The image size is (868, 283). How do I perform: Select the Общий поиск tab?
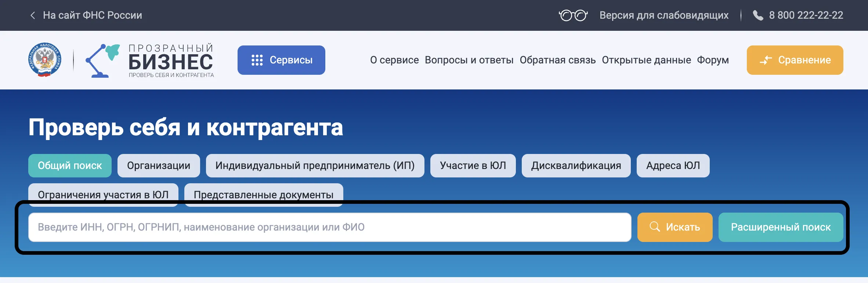point(70,166)
